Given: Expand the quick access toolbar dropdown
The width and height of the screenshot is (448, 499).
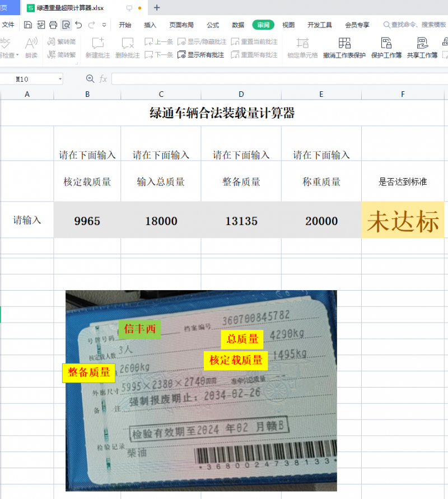Looking at the screenshot, I should coord(104,25).
